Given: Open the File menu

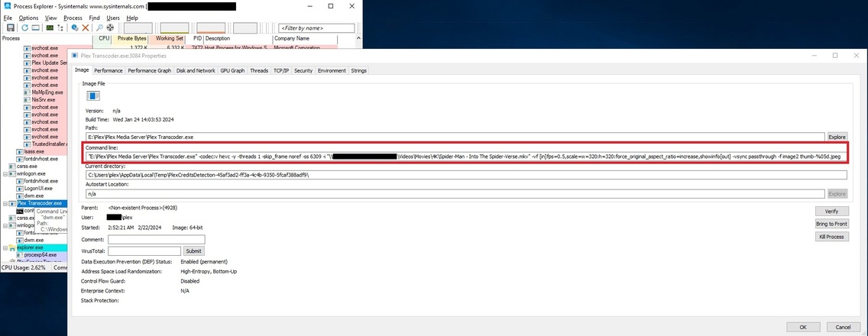Looking at the screenshot, I should point(8,18).
